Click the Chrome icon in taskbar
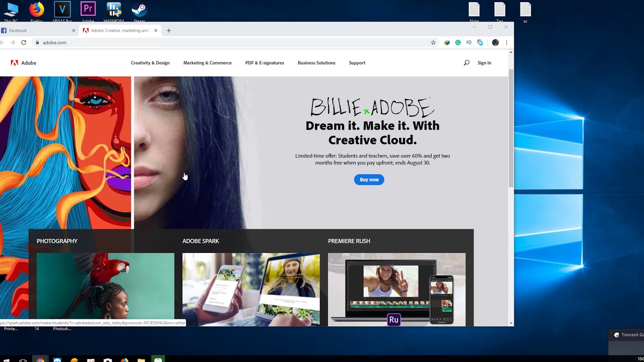Image resolution: width=644 pixels, height=362 pixels. (x=40, y=359)
